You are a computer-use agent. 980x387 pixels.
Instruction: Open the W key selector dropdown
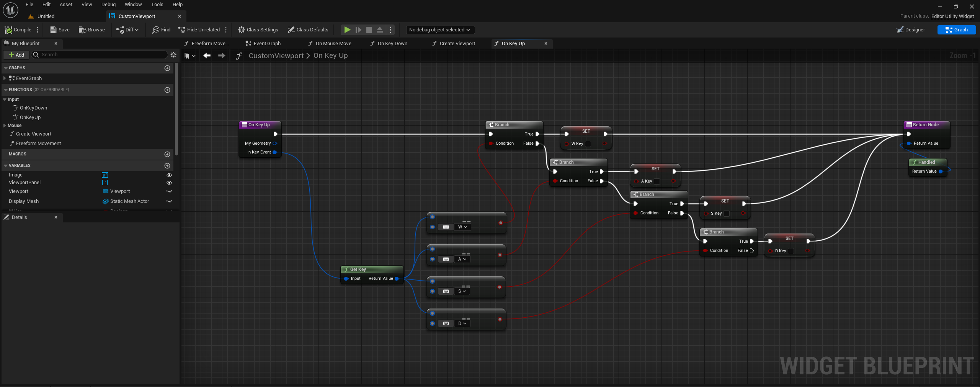point(462,227)
